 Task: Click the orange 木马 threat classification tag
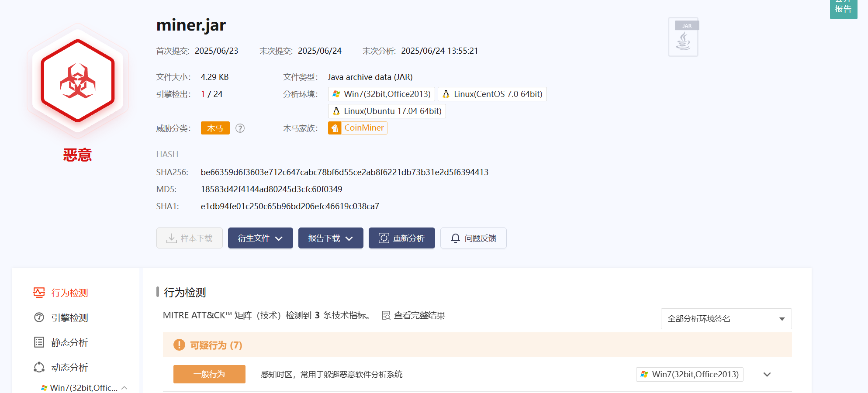[x=215, y=128]
